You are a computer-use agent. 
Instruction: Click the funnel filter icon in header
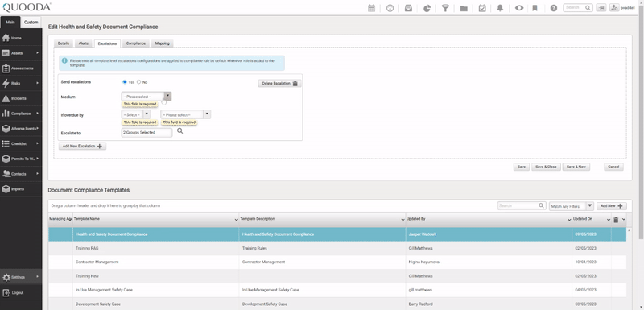pyautogui.click(x=445, y=8)
